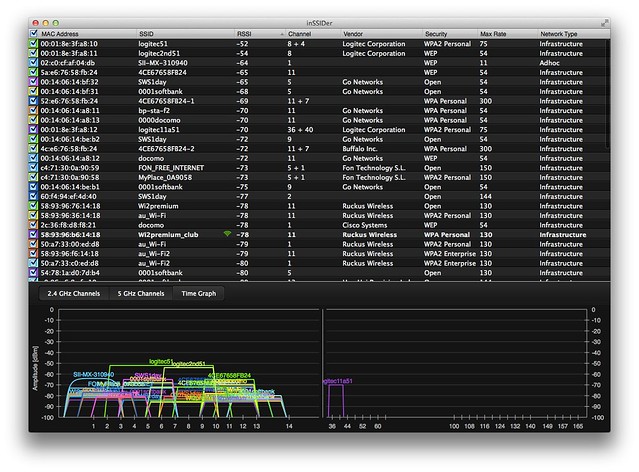Viewport: 639px width, 472px height.
Task: Open the 5 GHz Channels tab
Action: tap(141, 293)
